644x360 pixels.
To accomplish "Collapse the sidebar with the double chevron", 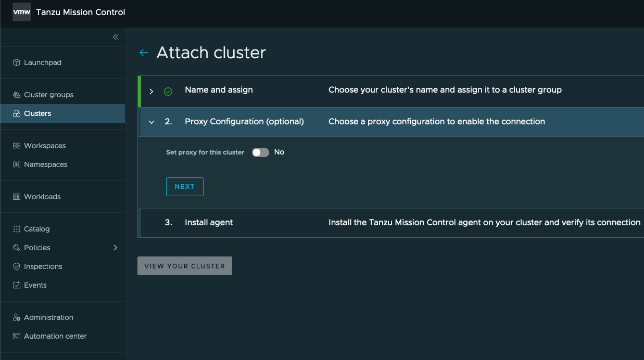I will coord(116,37).
